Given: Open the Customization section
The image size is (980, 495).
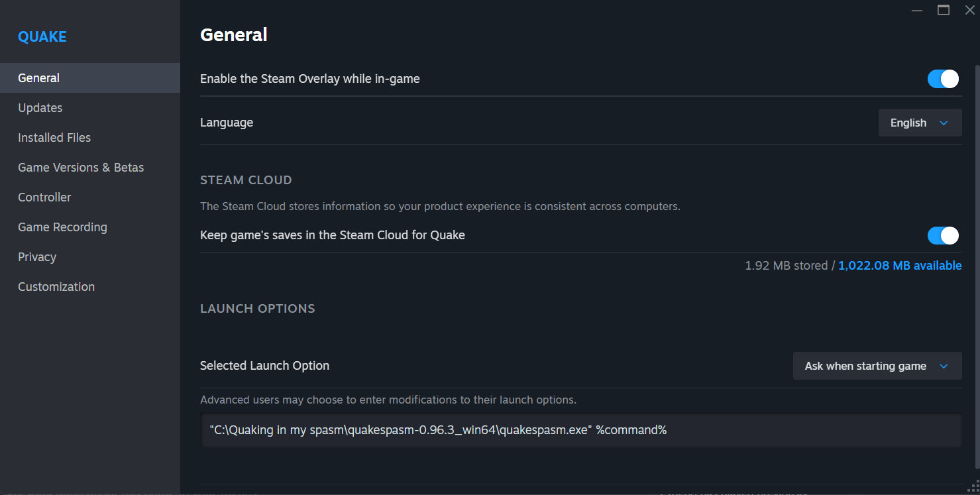Looking at the screenshot, I should coord(90,286).
